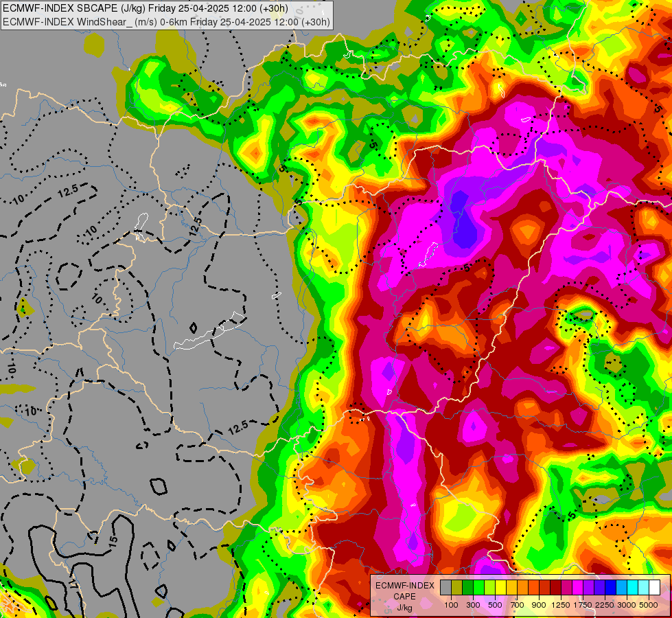Click the dark red swatch in the legend
This screenshot has width=672, height=618.
click(x=555, y=587)
